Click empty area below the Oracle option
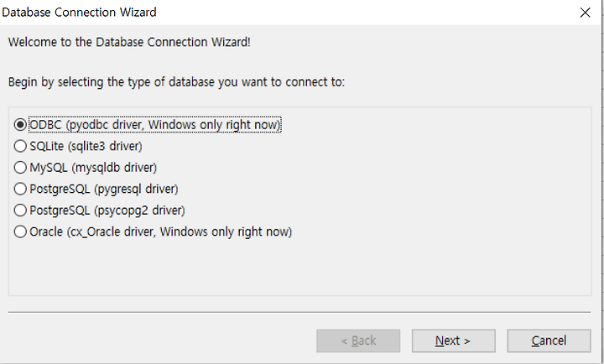Image resolution: width=604 pixels, height=364 pixels. pyautogui.click(x=299, y=268)
